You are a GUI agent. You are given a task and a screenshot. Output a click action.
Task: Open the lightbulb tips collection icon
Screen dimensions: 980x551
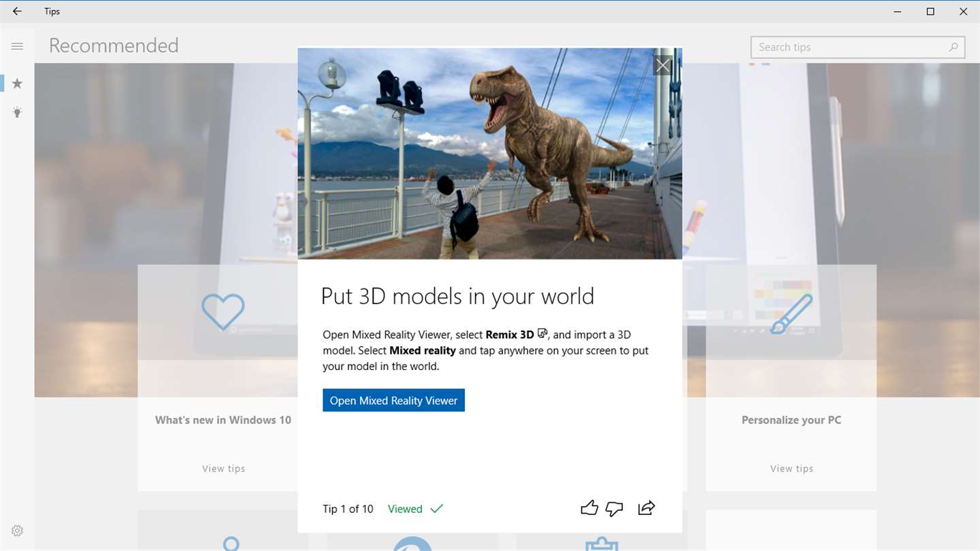(x=17, y=112)
